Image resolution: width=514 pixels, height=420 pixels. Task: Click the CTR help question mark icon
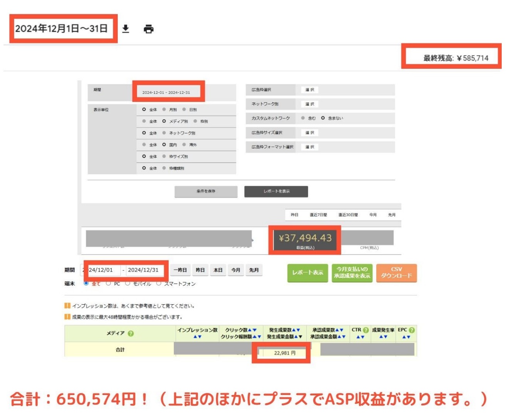click(365, 330)
